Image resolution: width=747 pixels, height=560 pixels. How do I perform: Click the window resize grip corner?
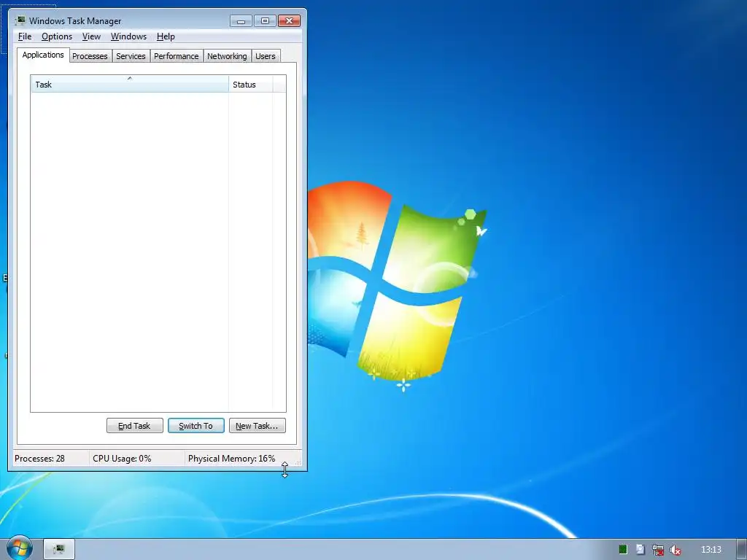click(298, 462)
